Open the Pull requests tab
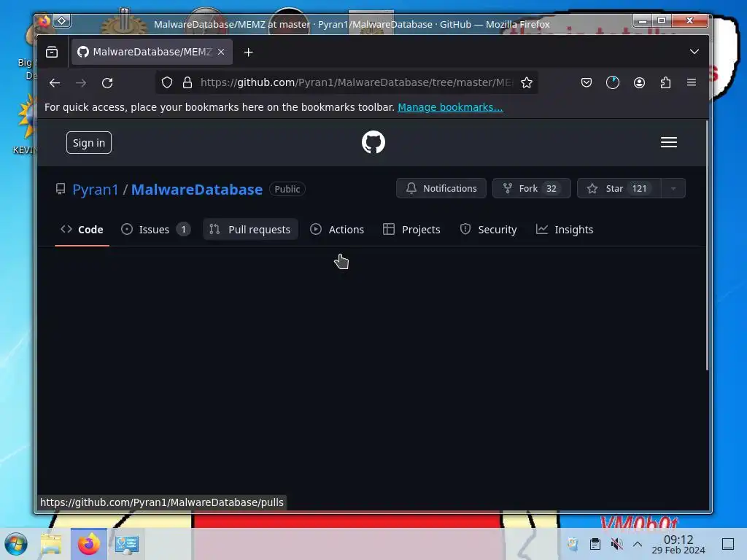 click(x=250, y=230)
